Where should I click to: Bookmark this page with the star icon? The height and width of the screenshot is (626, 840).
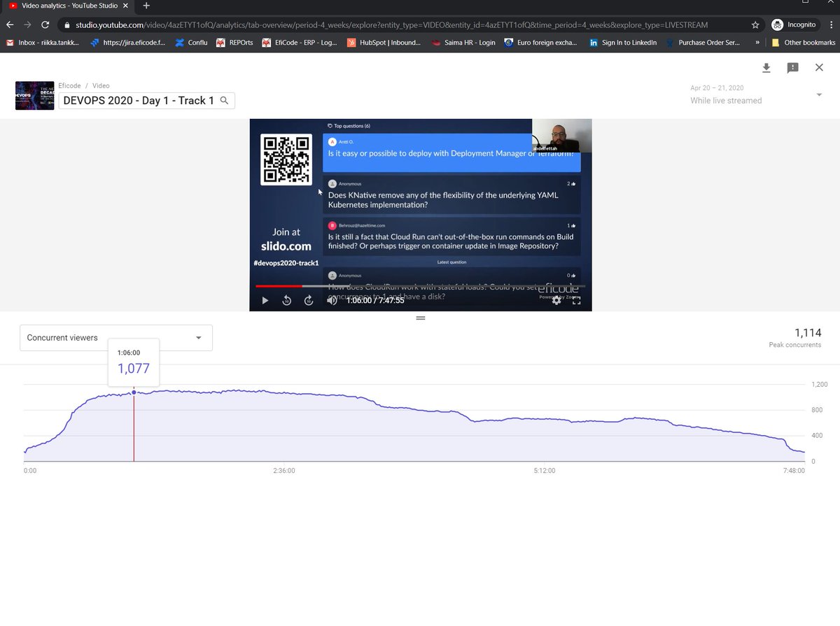click(x=755, y=24)
